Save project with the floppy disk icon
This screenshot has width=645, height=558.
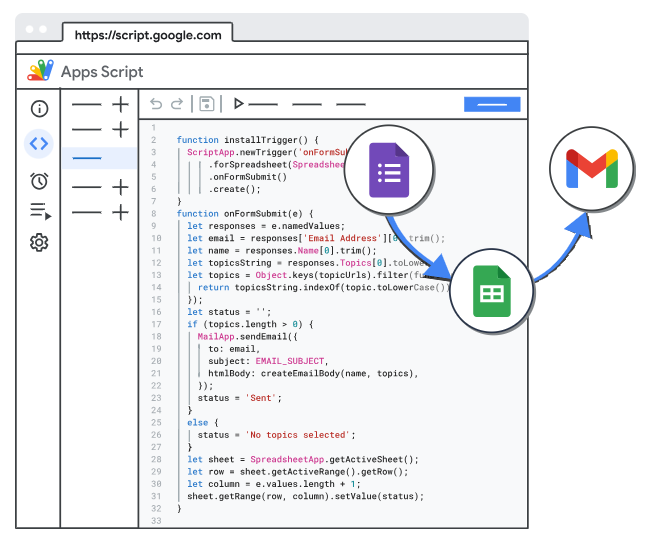click(206, 104)
